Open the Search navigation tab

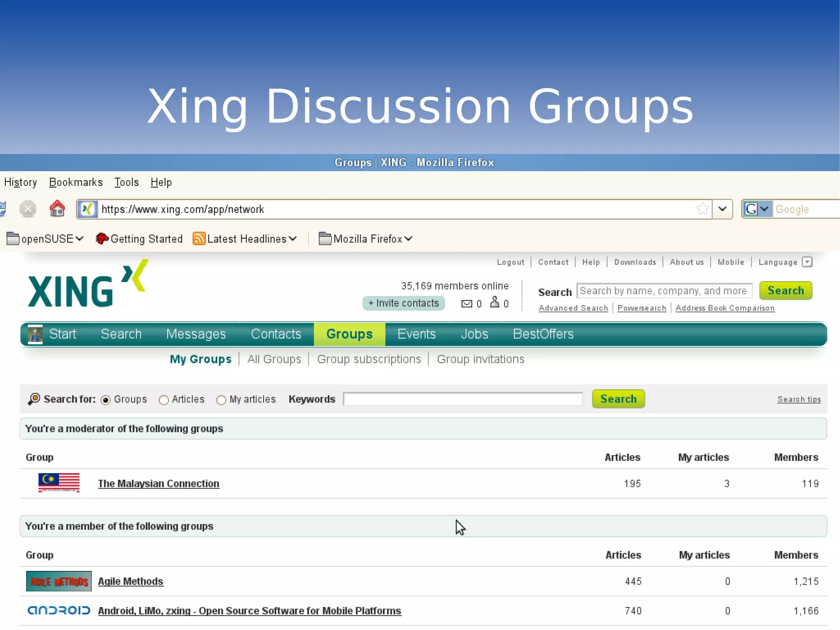point(121,334)
